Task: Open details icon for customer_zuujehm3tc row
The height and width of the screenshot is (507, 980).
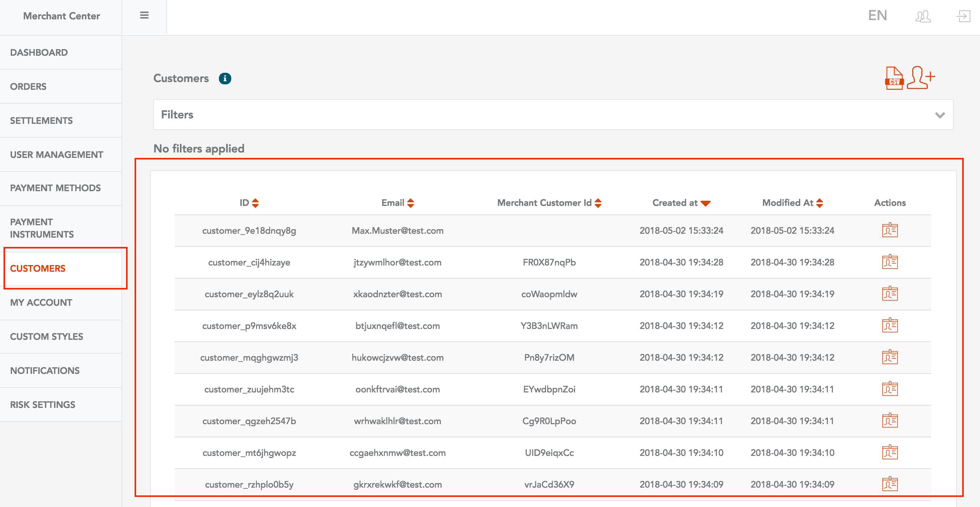Action: click(890, 389)
